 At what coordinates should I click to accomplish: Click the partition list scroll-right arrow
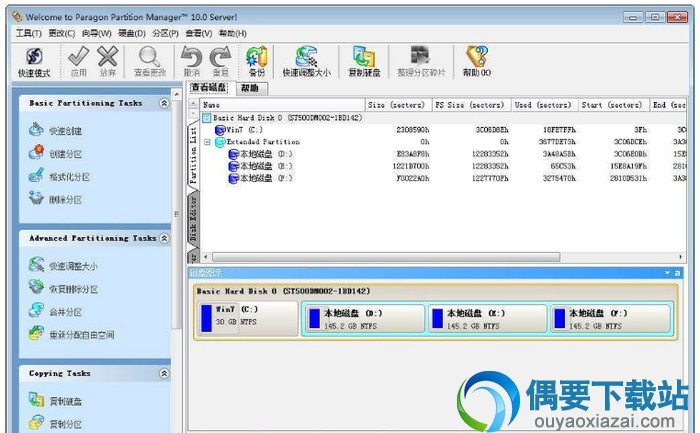point(680,257)
